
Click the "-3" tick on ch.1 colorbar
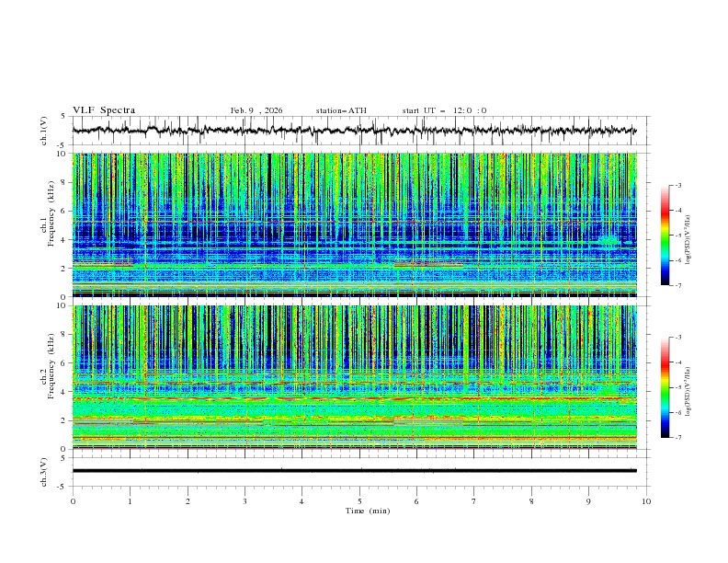(x=677, y=185)
